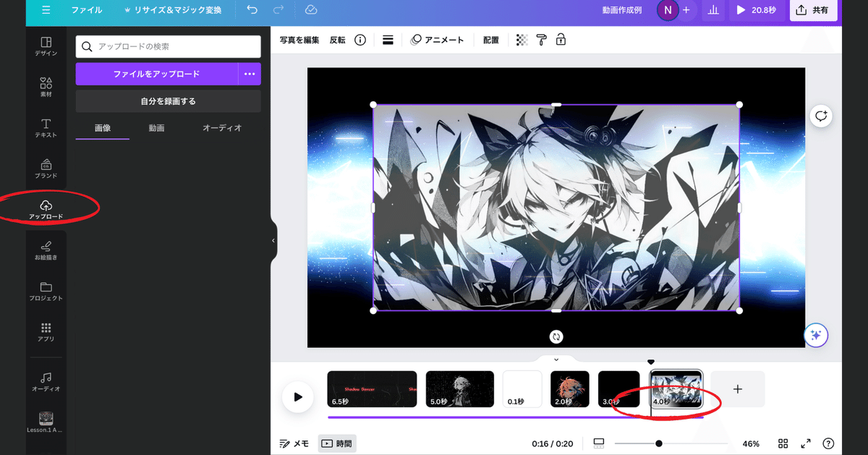Open the magic assistant sparkle button

816,335
